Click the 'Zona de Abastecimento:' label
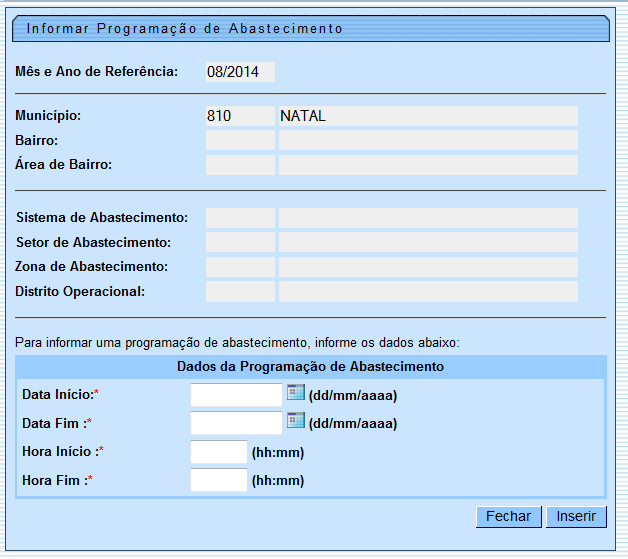This screenshot has height=559, width=628. point(91,266)
